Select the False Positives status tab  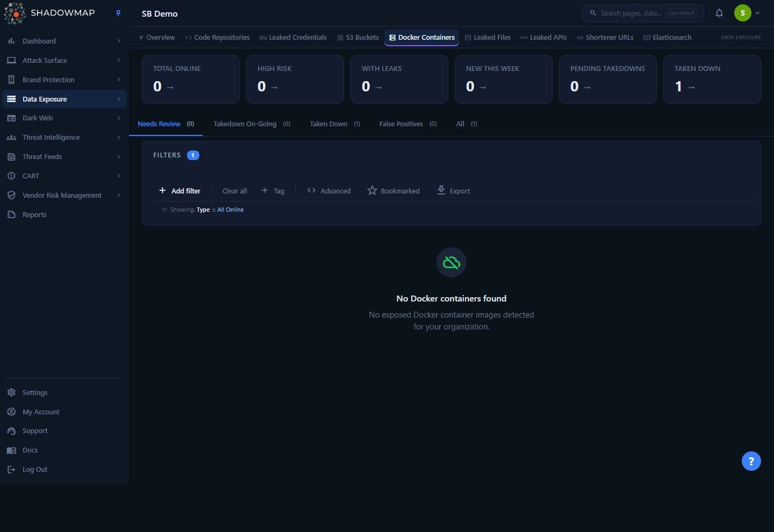[x=407, y=124]
